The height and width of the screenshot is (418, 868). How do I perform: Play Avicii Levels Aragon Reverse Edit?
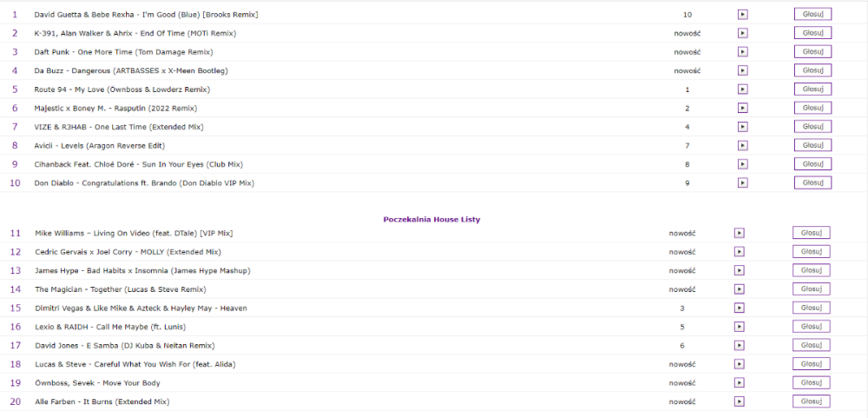(x=743, y=145)
